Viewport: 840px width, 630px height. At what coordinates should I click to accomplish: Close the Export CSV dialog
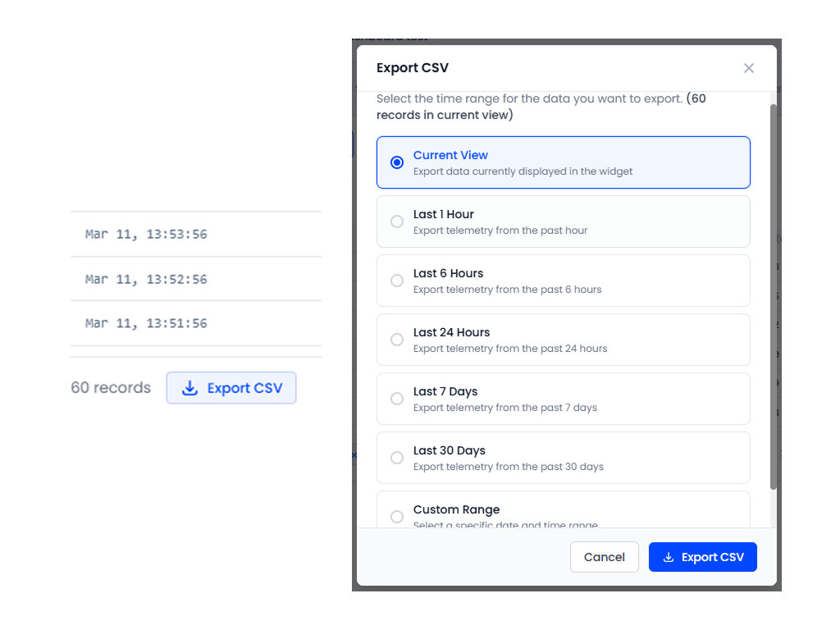[x=748, y=68]
